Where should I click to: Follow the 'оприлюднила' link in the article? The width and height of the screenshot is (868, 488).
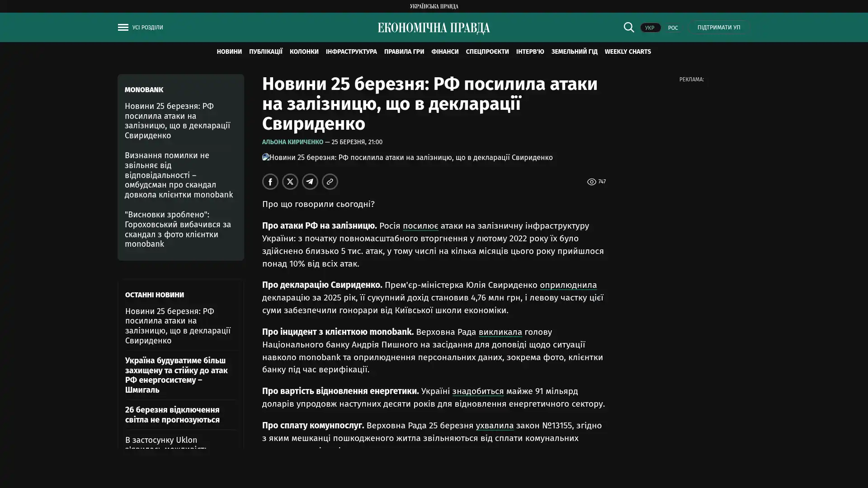point(568,285)
